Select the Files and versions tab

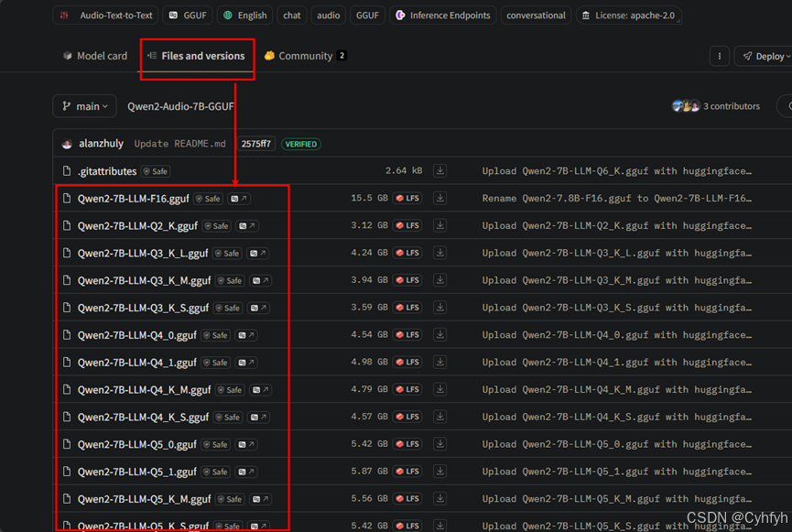[197, 56]
